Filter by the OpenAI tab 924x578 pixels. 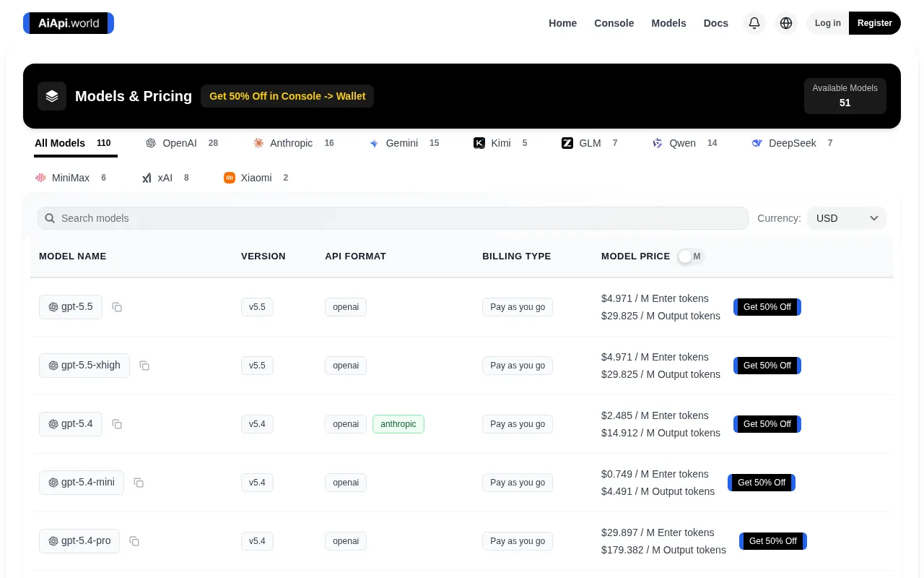pyautogui.click(x=182, y=143)
